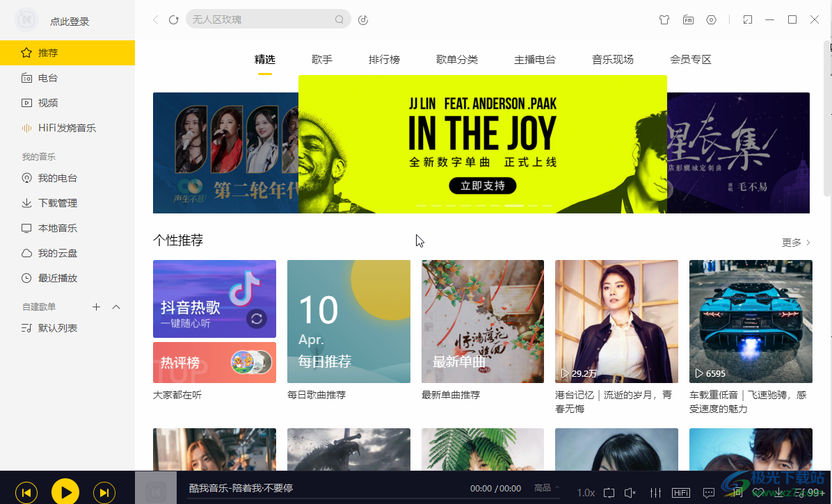The height and width of the screenshot is (504, 832).
Task: Click the play button in player bar
Action: click(65, 491)
